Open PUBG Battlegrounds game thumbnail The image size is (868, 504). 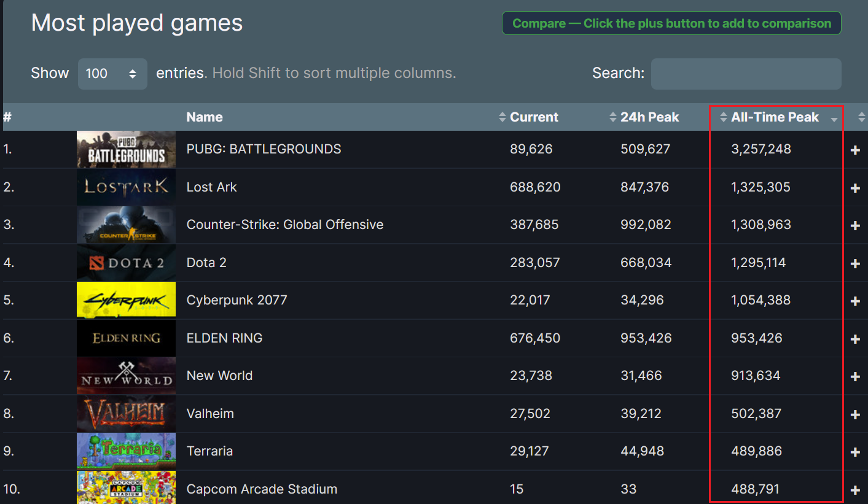pos(126,149)
